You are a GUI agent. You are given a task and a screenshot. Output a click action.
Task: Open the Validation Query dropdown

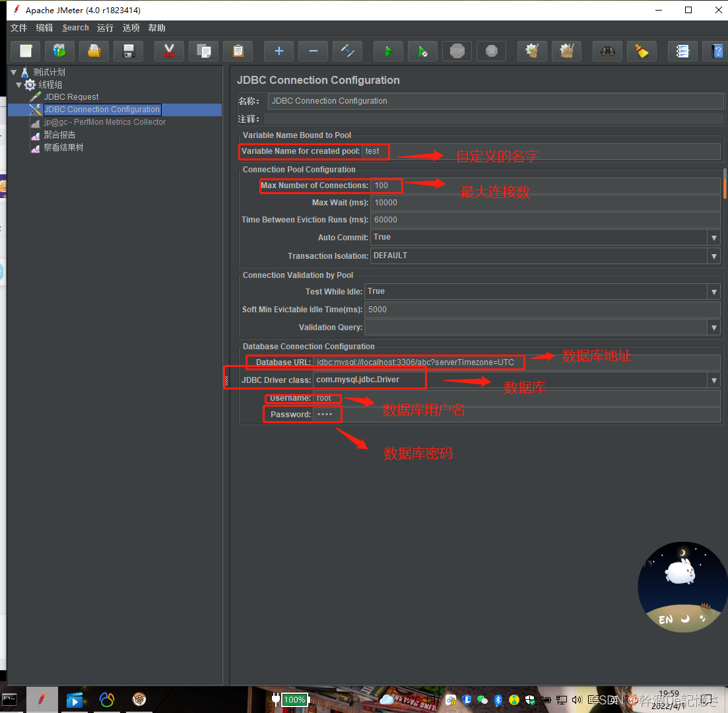click(713, 328)
